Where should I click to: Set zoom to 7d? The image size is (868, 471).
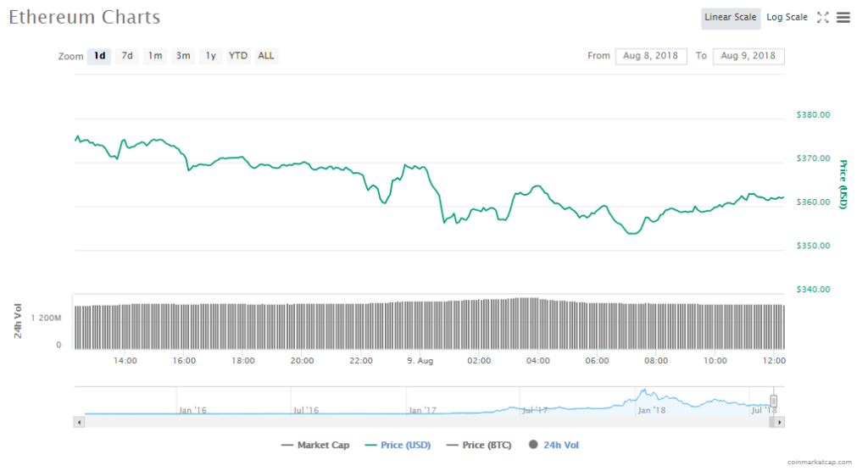127,56
